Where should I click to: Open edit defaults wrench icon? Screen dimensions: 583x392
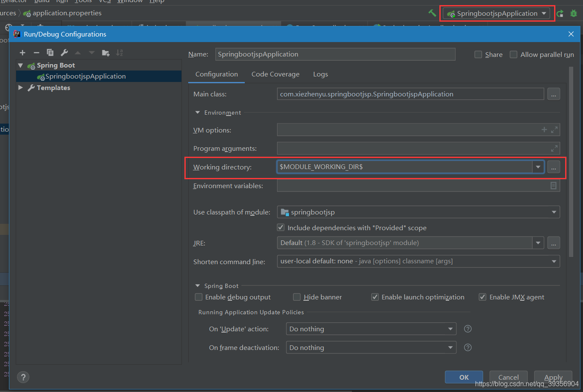[x=64, y=53]
